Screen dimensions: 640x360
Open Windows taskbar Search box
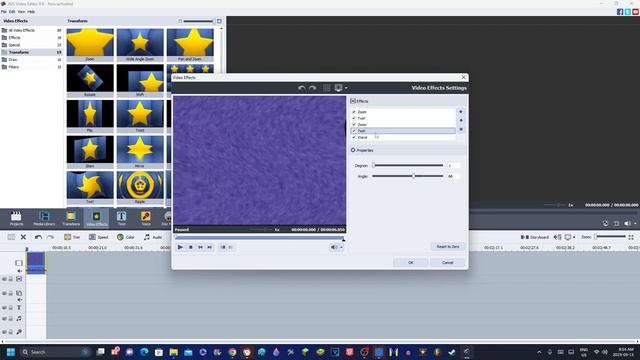[55, 352]
